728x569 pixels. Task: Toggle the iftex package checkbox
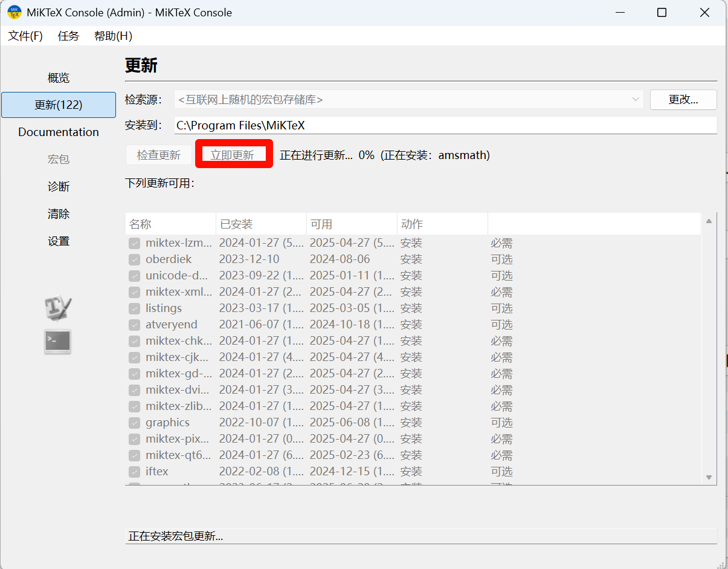tap(134, 472)
